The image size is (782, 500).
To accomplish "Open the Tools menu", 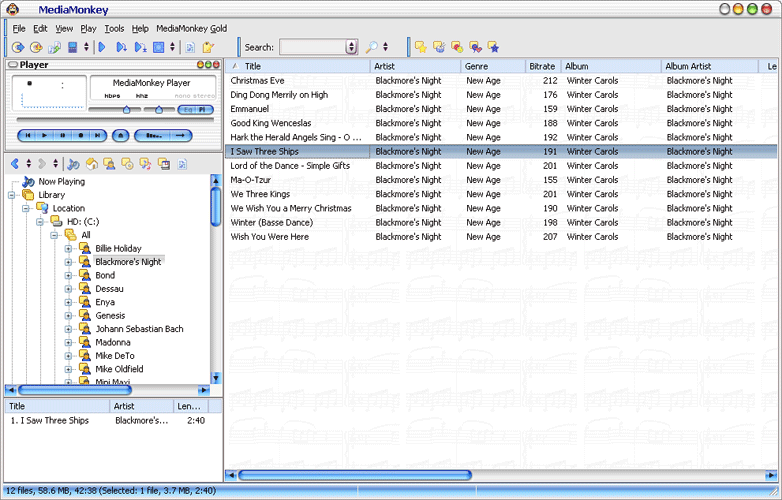I will point(114,29).
